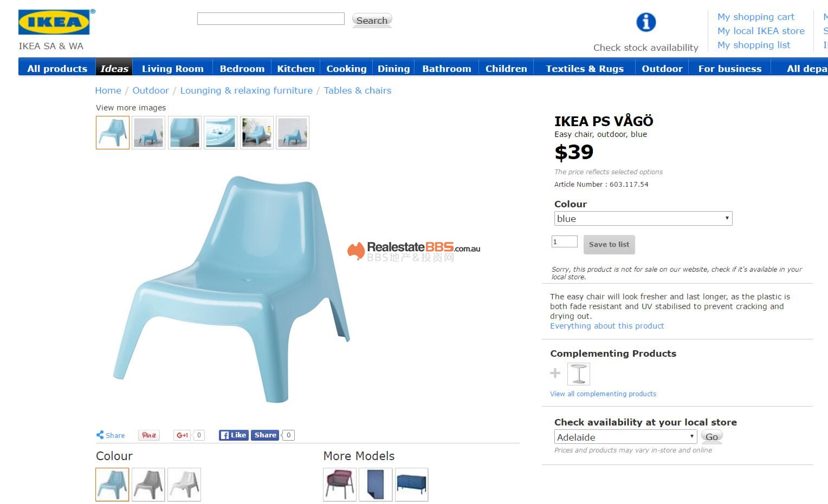Open the blue info stock availability icon

click(645, 22)
